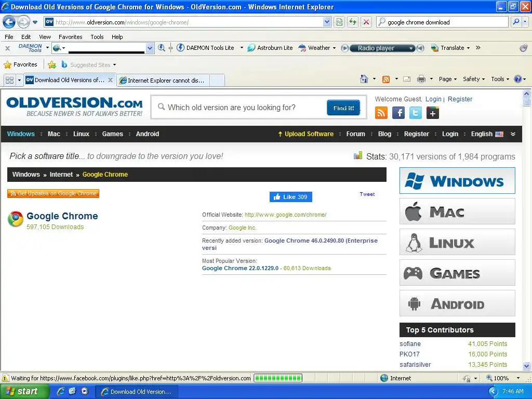Open Favorites star button

(20, 64)
